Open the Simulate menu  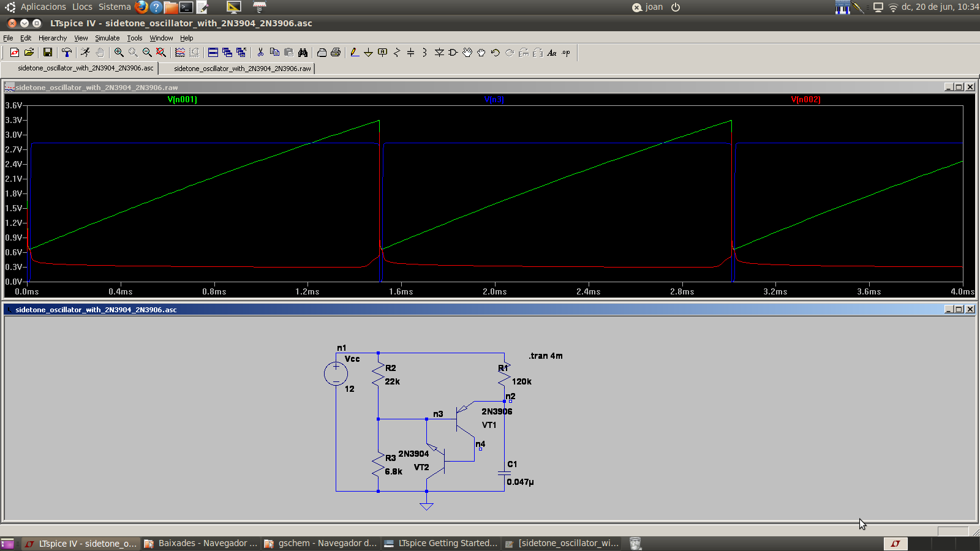click(107, 38)
